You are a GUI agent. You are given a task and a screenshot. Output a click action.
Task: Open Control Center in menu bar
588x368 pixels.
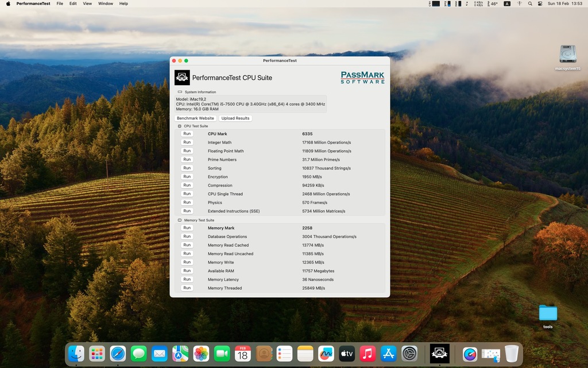point(539,3)
